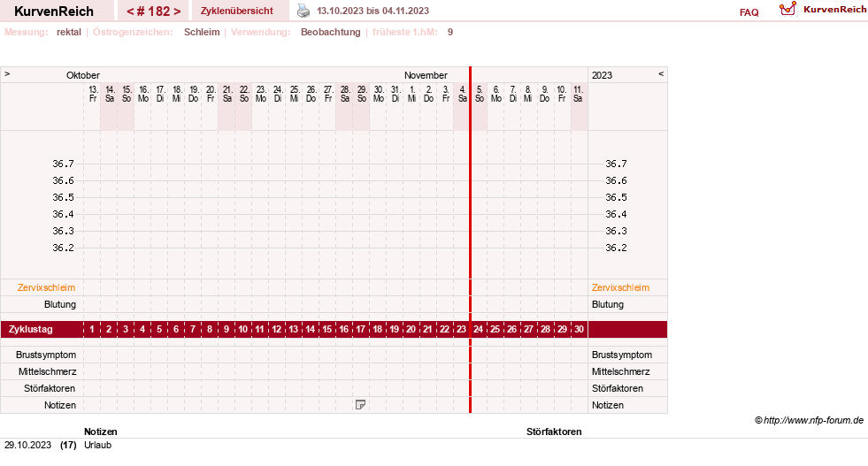Viewport: 868px width, 466px height.
Task: Open the Zyklenübersicht tab
Action: pos(237,11)
